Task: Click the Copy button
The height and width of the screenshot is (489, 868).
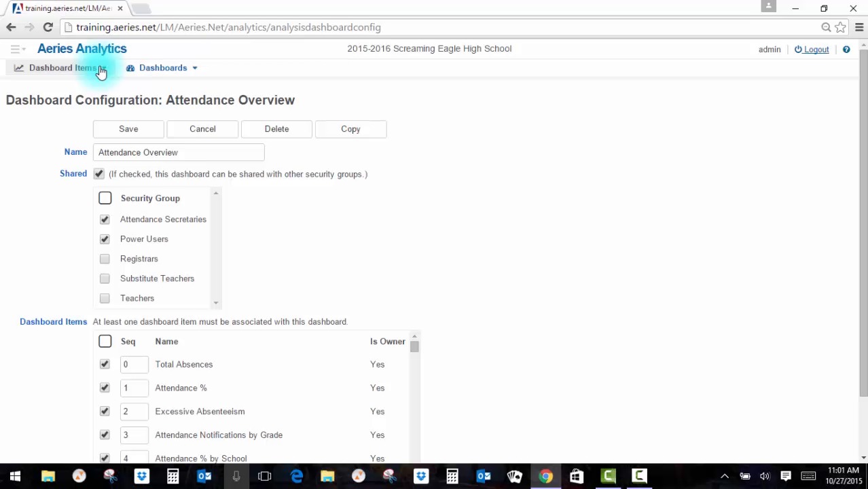Action: click(x=350, y=129)
